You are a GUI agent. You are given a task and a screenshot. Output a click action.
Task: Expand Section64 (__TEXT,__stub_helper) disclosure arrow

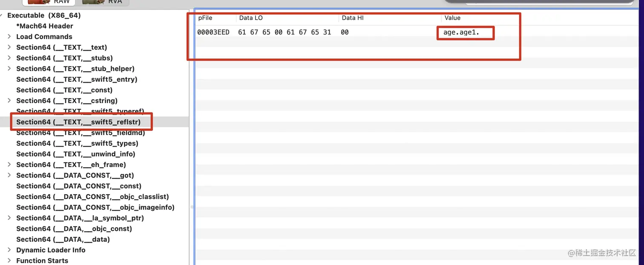(9, 69)
